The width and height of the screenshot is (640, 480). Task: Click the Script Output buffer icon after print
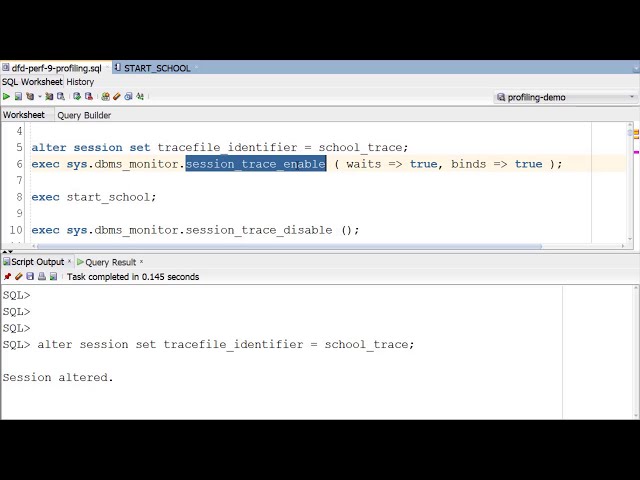pyautogui.click(x=53, y=277)
